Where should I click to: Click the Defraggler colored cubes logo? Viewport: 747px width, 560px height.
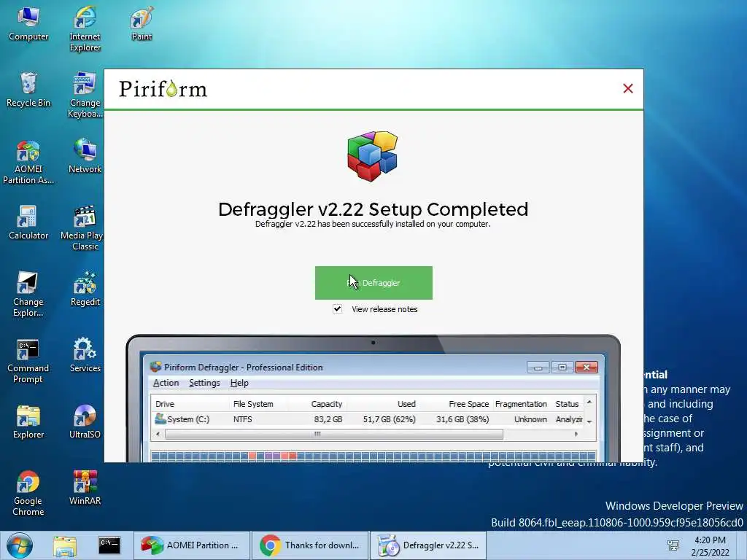point(373,156)
